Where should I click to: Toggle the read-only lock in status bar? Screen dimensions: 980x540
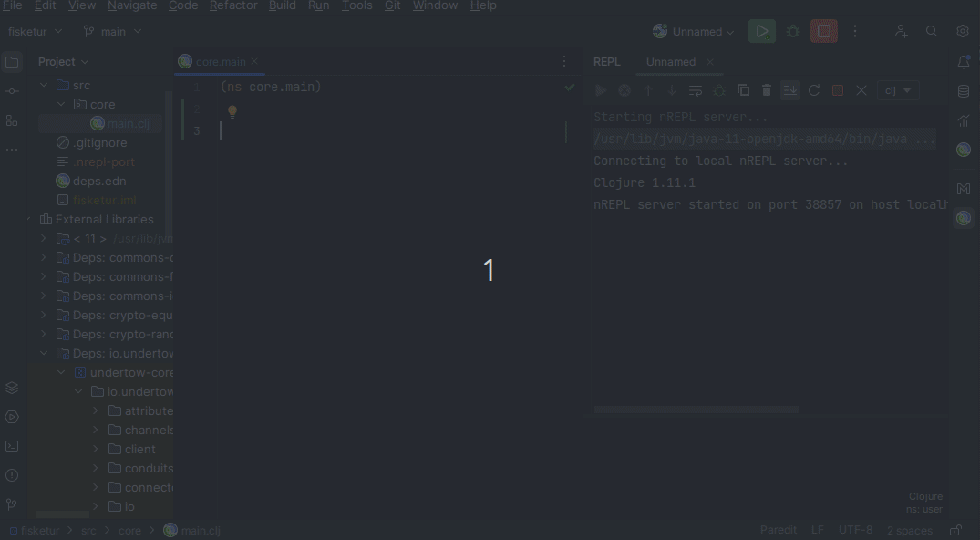955,530
